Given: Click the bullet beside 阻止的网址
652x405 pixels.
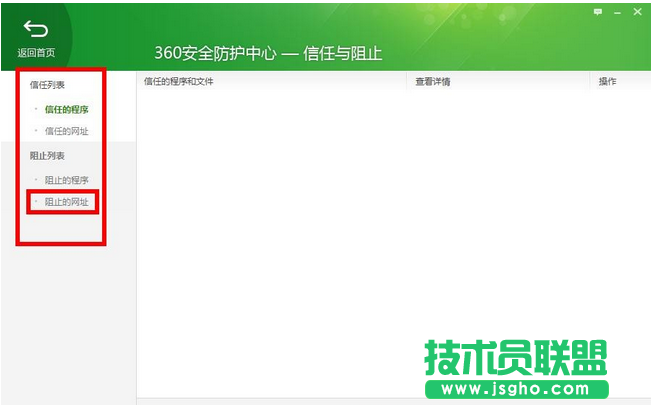Looking at the screenshot, I should 36,202.
